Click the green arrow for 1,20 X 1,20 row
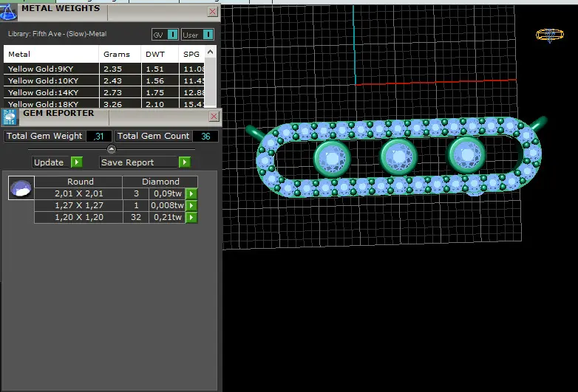This screenshot has height=392, width=578. 191,217
